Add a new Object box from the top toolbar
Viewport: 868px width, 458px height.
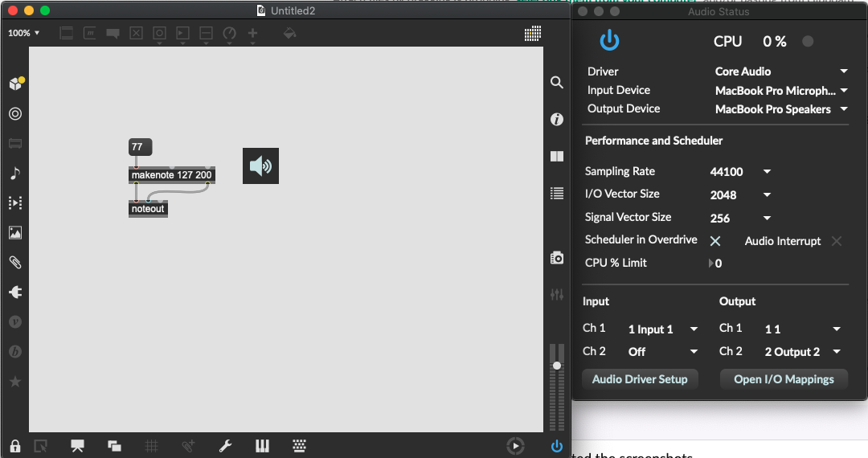pyautogui.click(x=67, y=33)
